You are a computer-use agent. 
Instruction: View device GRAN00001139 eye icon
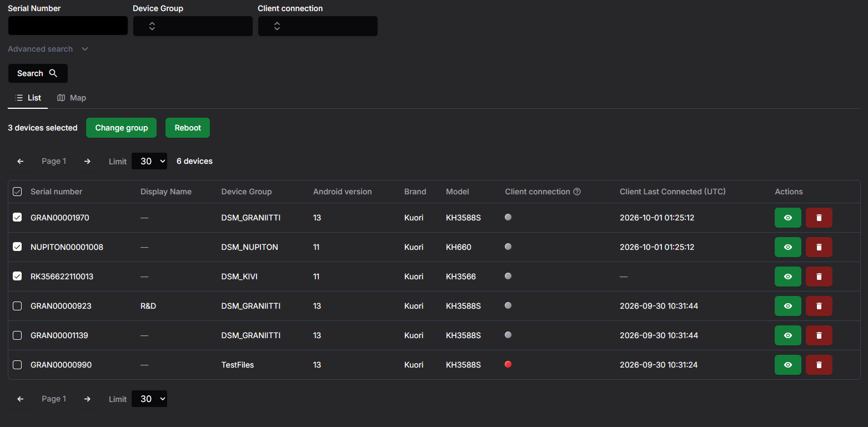click(x=787, y=335)
